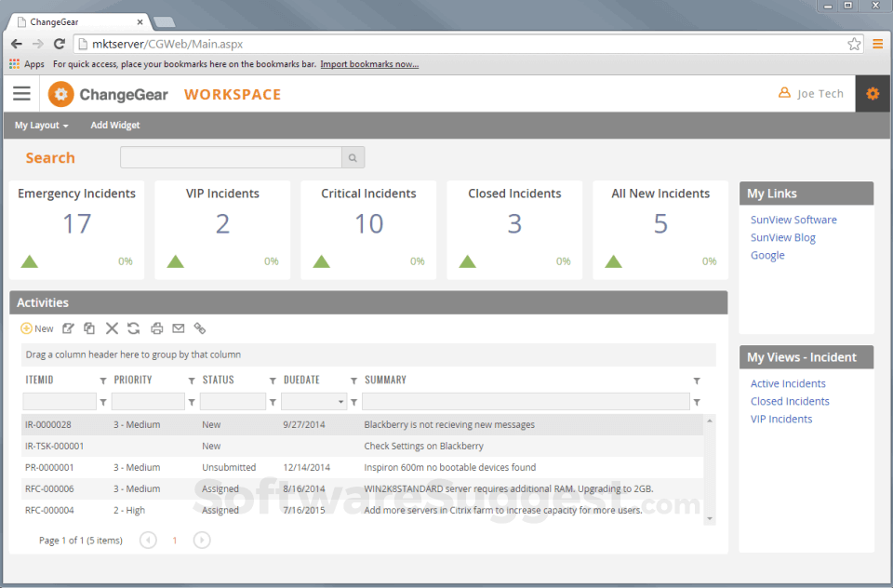The image size is (893, 588).
Task: Open the hamburger navigation menu
Action: click(21, 94)
